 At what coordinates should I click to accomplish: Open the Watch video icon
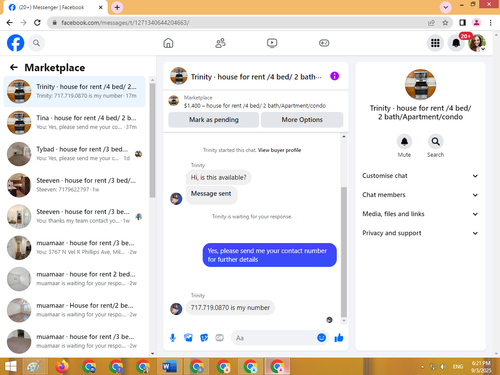[x=272, y=43]
